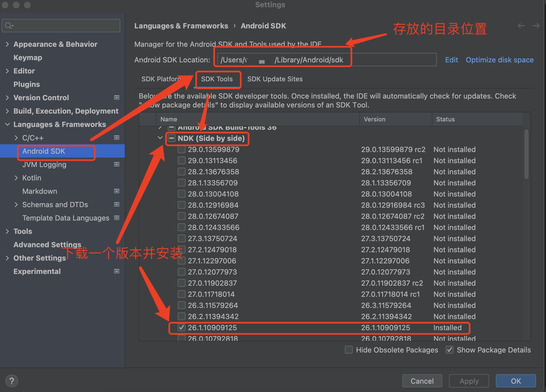The width and height of the screenshot is (546, 392).
Task: Click project-level icon beside C/C++
Action: click(117, 138)
